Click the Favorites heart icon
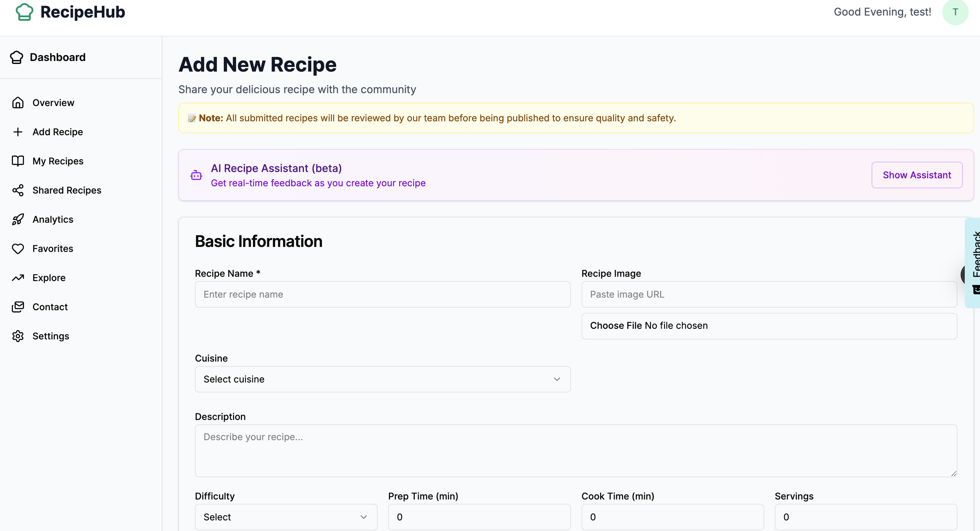 pyautogui.click(x=18, y=249)
